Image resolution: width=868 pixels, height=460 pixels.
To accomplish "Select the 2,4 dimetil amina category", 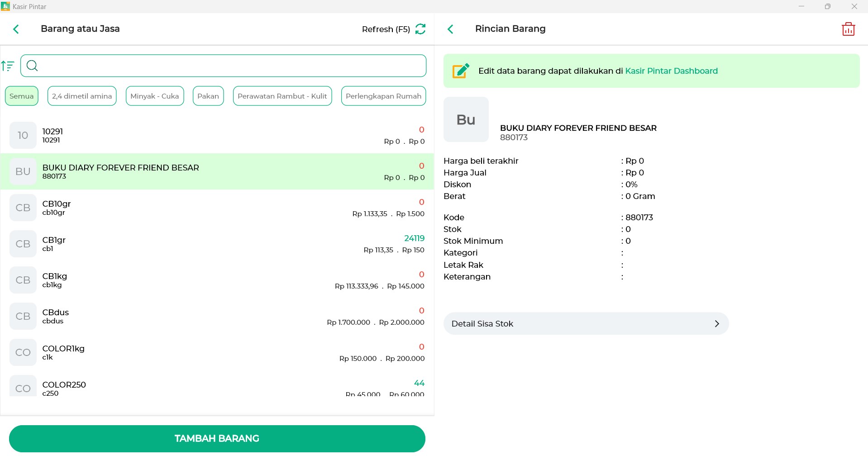I will (x=82, y=96).
